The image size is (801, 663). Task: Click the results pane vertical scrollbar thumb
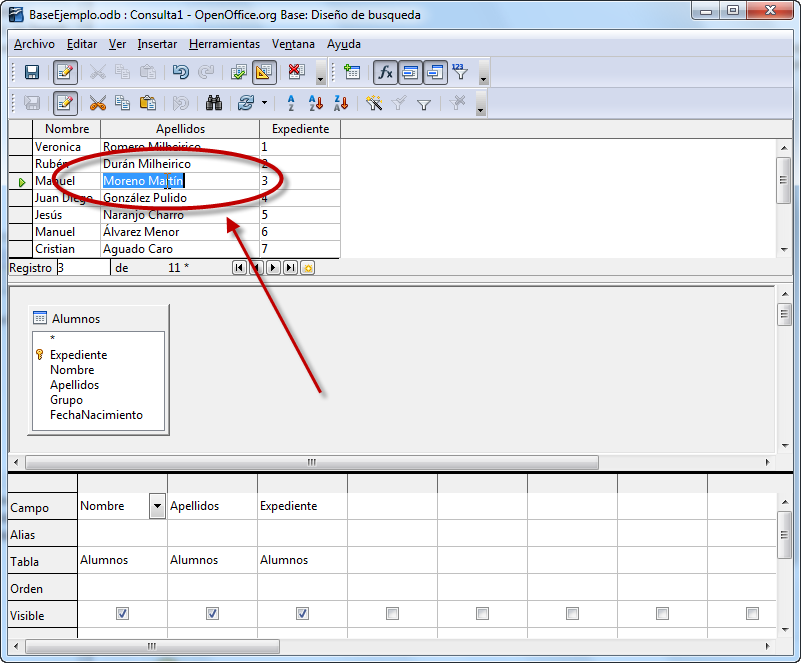[x=783, y=180]
